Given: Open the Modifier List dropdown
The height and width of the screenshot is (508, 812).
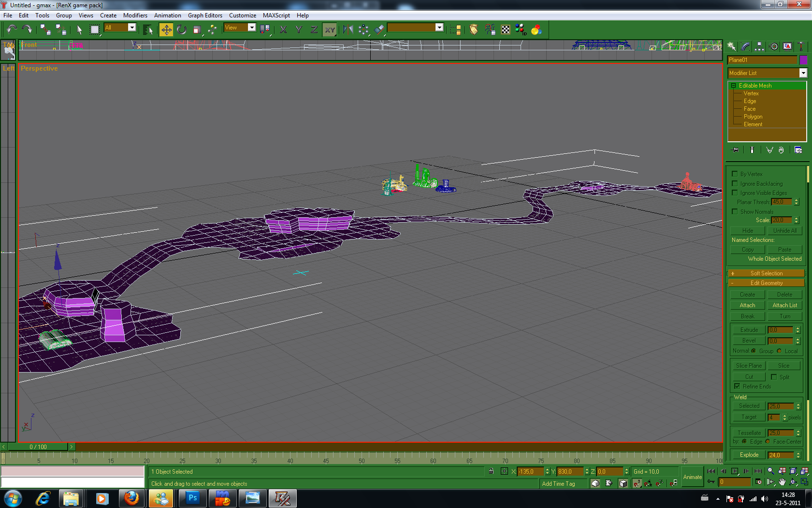Looking at the screenshot, I should (x=803, y=73).
